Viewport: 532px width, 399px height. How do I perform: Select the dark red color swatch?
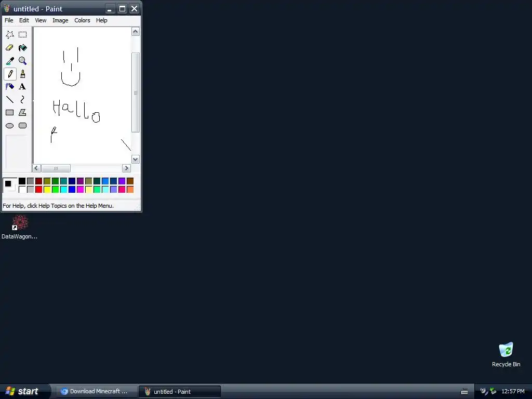pyautogui.click(x=38, y=181)
